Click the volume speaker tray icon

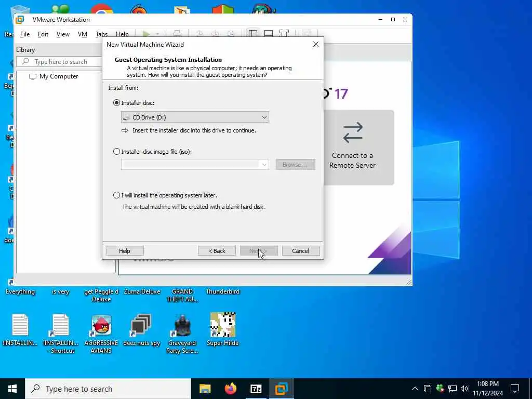[464, 389]
